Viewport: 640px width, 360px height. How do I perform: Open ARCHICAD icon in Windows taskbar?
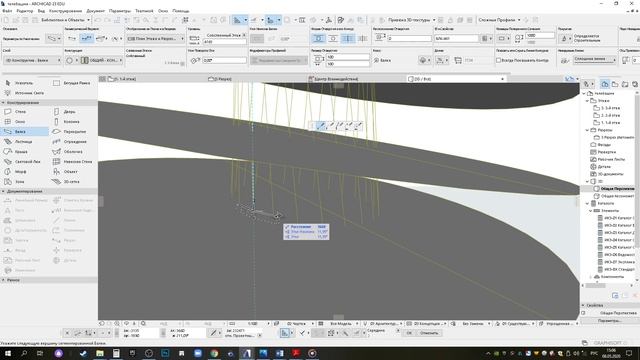(x=247, y=353)
